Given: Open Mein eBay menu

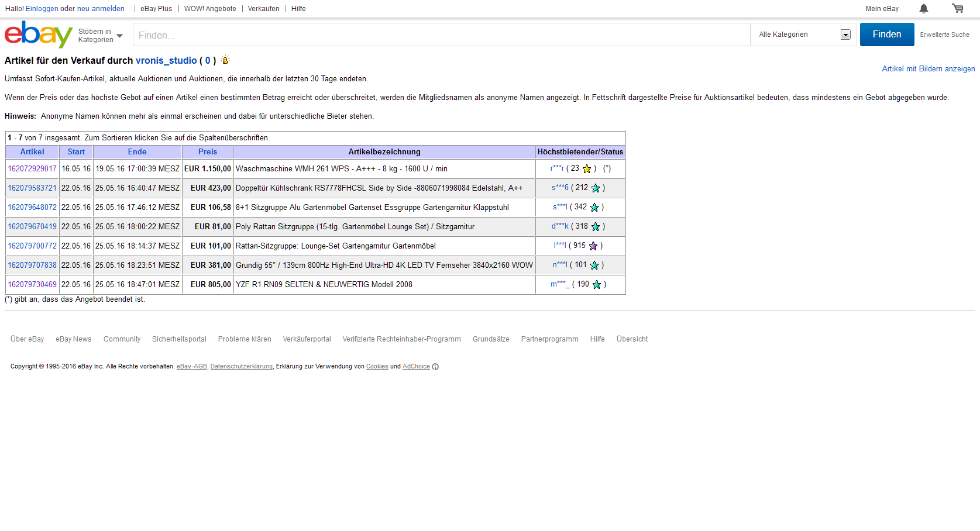Looking at the screenshot, I should 882,9.
